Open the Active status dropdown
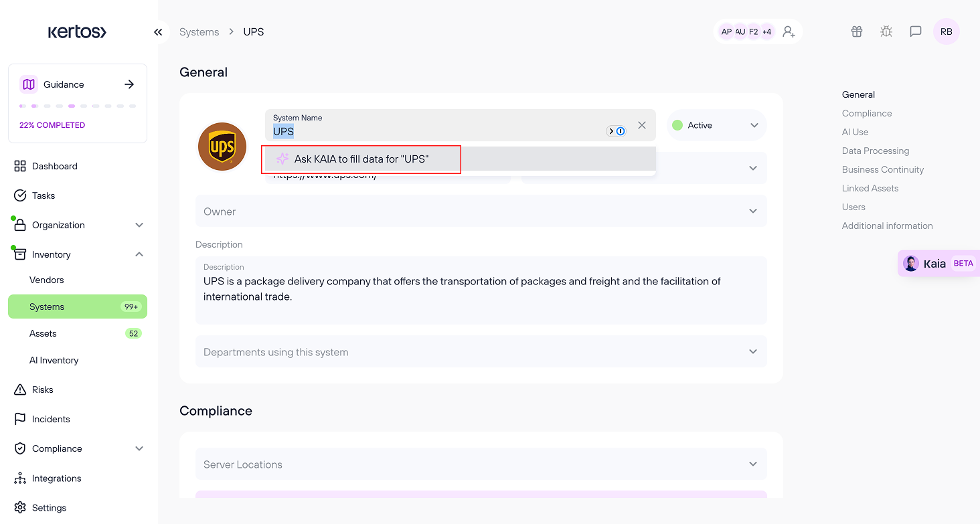The image size is (980, 524). (716, 125)
